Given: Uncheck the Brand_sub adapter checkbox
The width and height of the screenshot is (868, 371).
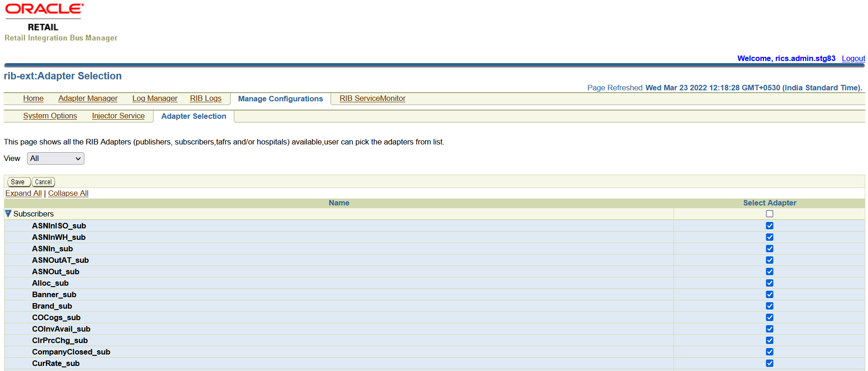Looking at the screenshot, I should tap(769, 306).
